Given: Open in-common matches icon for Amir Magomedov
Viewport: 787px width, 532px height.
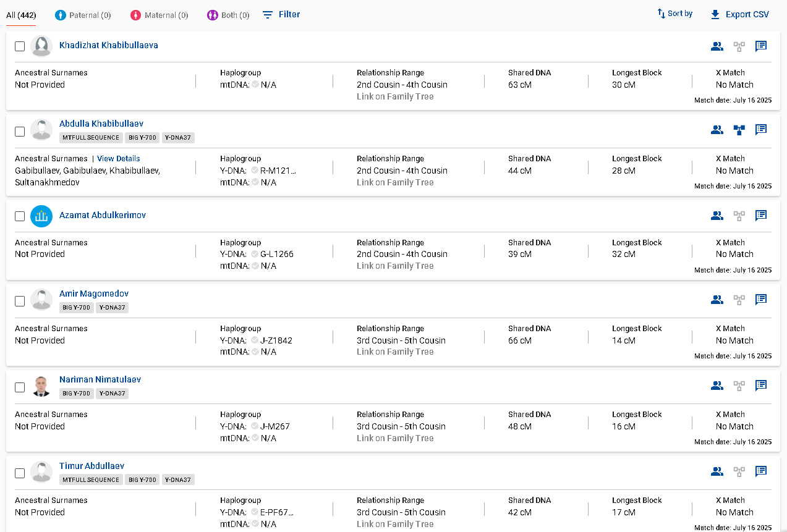Looking at the screenshot, I should [x=717, y=300].
